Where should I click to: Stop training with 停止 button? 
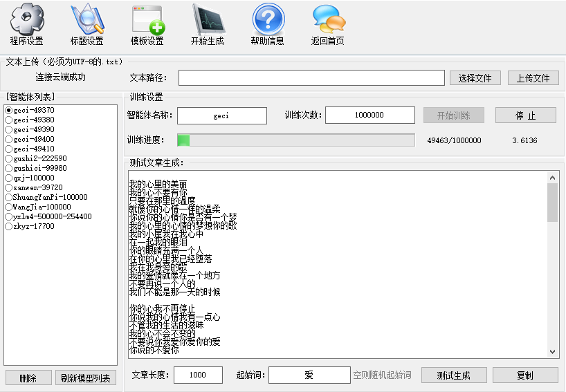tap(525, 115)
